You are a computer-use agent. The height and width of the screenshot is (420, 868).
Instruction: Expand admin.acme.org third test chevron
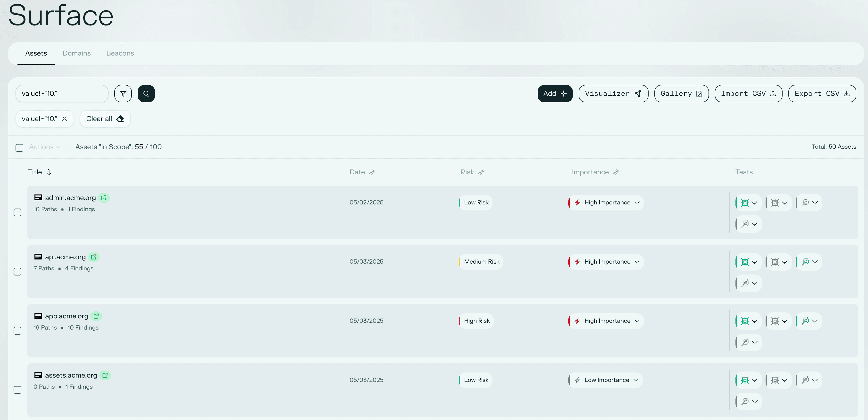tap(815, 202)
